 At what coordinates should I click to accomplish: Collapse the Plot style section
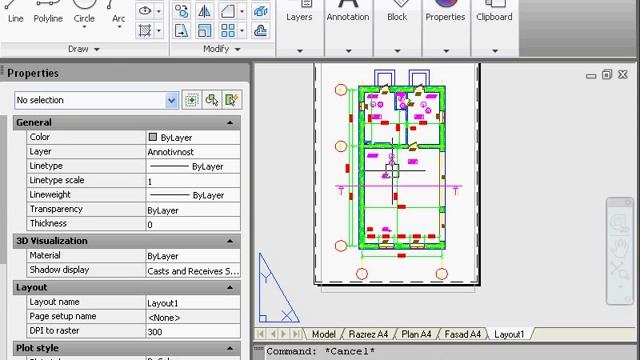point(230,348)
